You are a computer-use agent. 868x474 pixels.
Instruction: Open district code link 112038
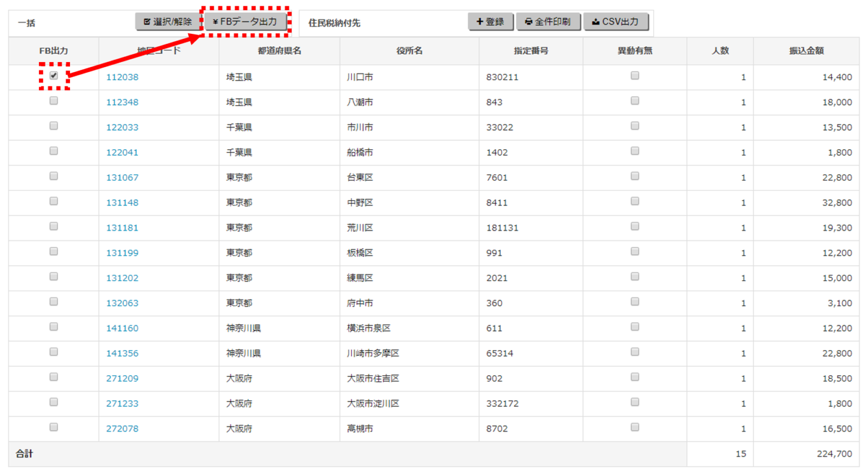(x=123, y=76)
